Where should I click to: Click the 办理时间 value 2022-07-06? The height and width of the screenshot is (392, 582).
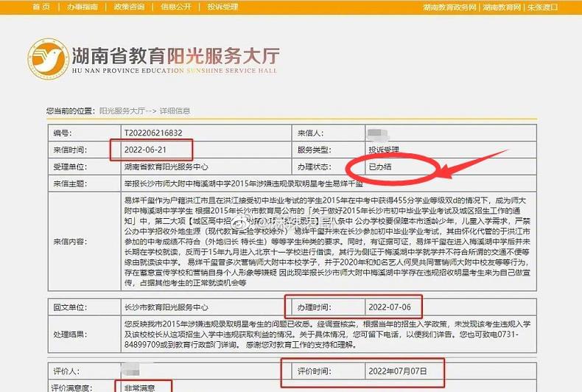click(x=390, y=307)
